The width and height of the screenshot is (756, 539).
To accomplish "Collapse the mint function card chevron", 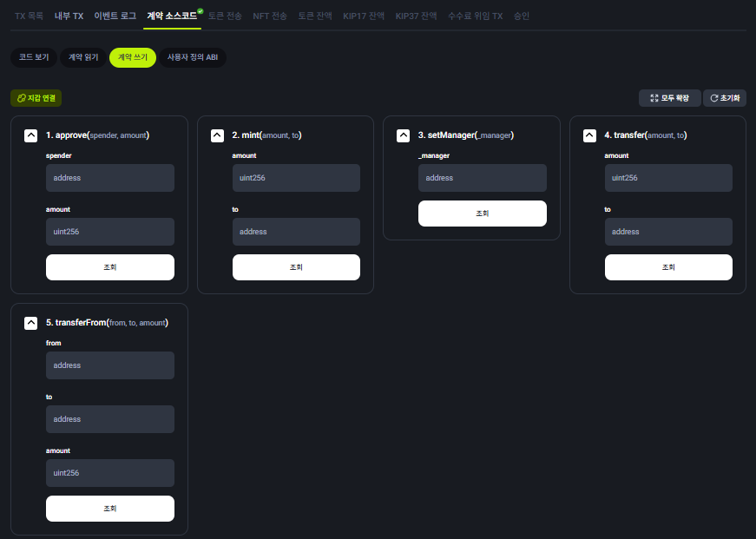I will [x=218, y=135].
